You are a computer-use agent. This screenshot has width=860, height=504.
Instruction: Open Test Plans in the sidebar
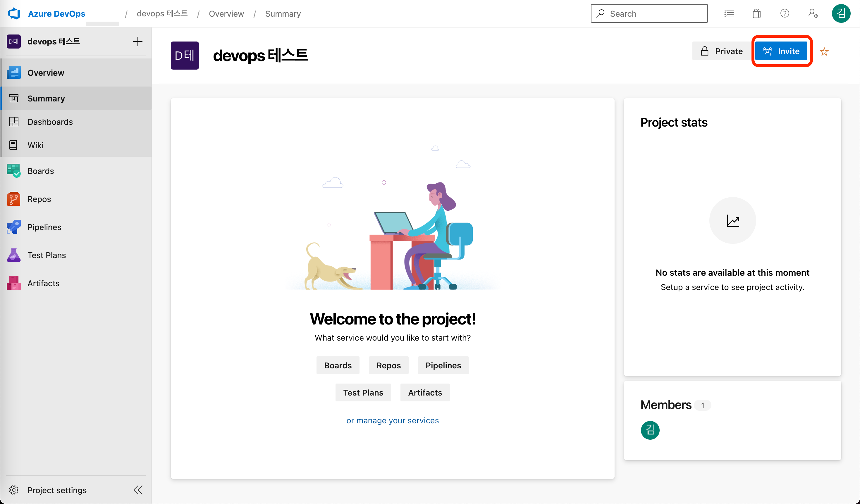click(x=47, y=255)
